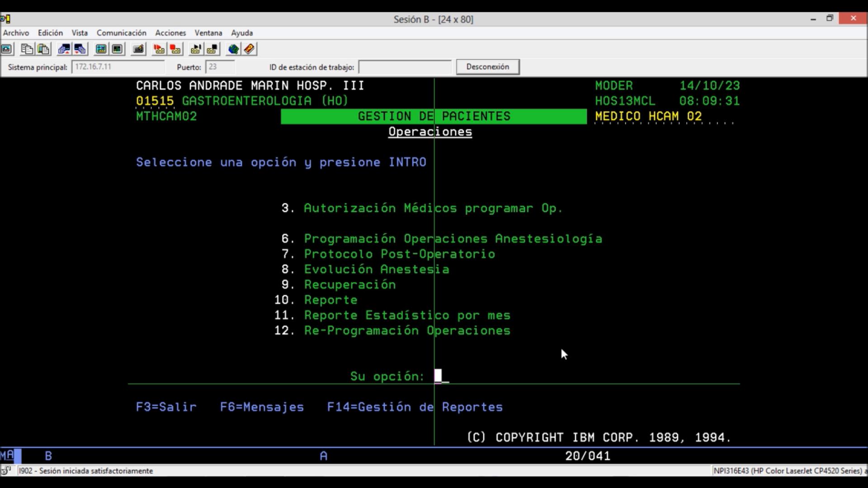The image size is (868, 488).
Task: Click the Copy toolbar icon
Action: pyautogui.click(x=27, y=49)
